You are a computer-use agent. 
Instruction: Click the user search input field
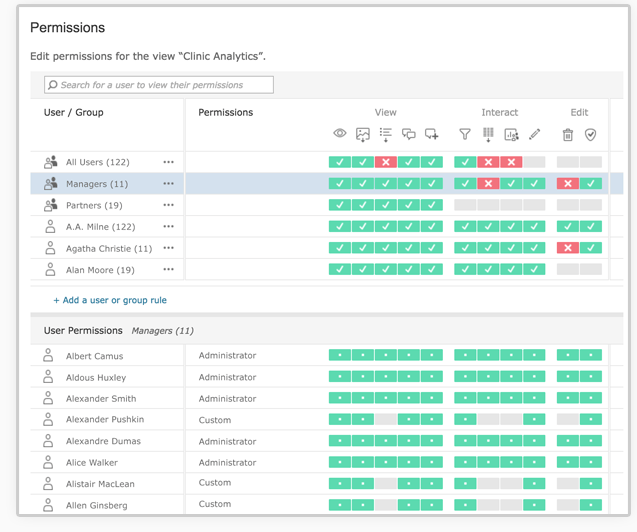[x=159, y=86]
